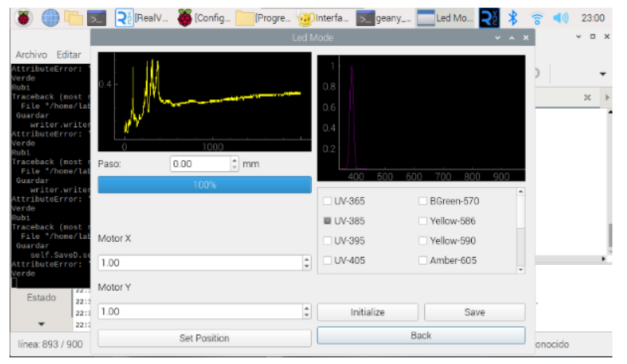The height and width of the screenshot is (364, 627).
Task: Enable the UV-365 LED checkbox
Action: (x=328, y=201)
